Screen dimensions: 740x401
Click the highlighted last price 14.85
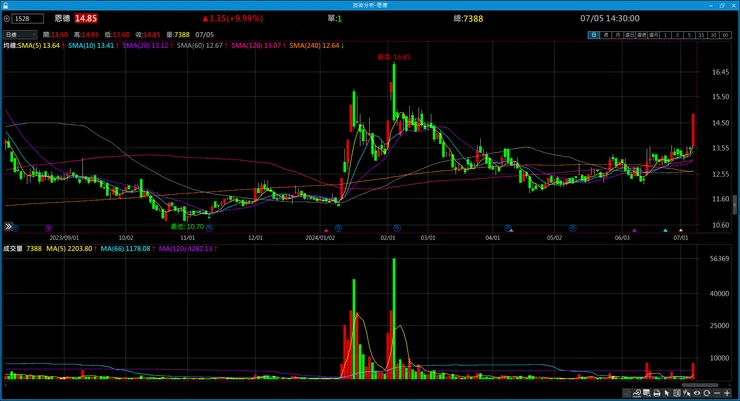point(86,18)
